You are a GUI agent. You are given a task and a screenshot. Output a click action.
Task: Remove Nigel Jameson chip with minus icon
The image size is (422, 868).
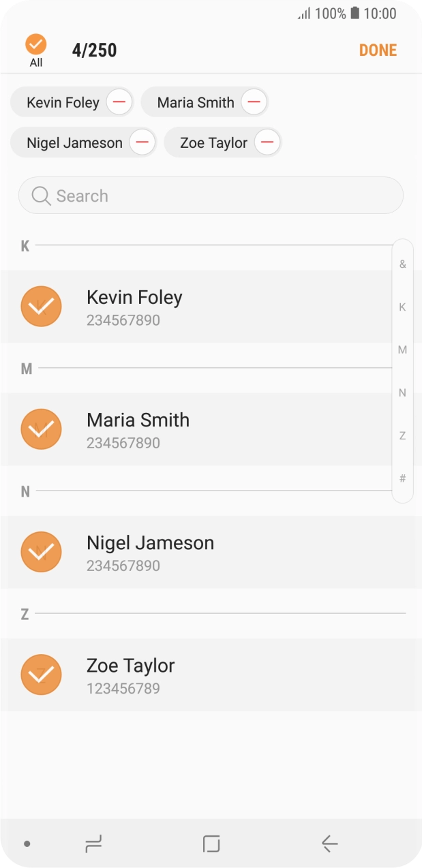pyautogui.click(x=142, y=143)
